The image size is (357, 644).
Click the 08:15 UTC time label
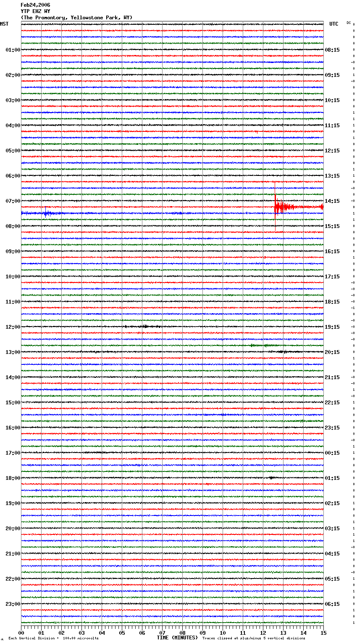(x=332, y=50)
